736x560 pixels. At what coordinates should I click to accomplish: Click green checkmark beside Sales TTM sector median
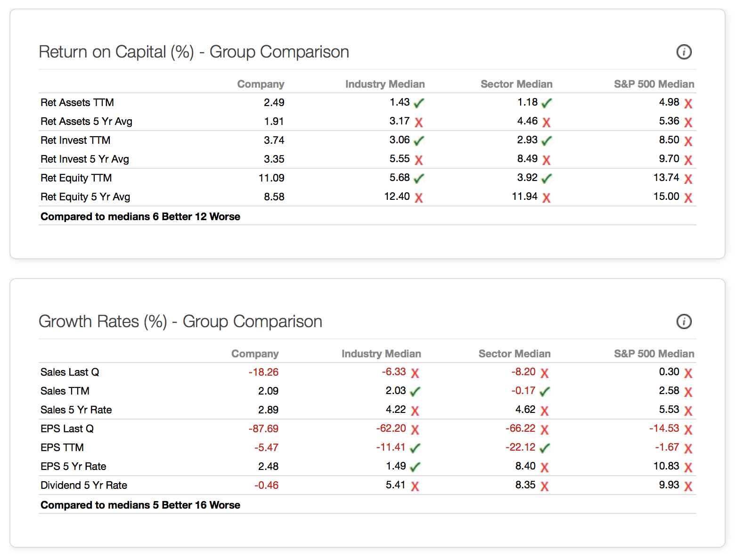[545, 391]
